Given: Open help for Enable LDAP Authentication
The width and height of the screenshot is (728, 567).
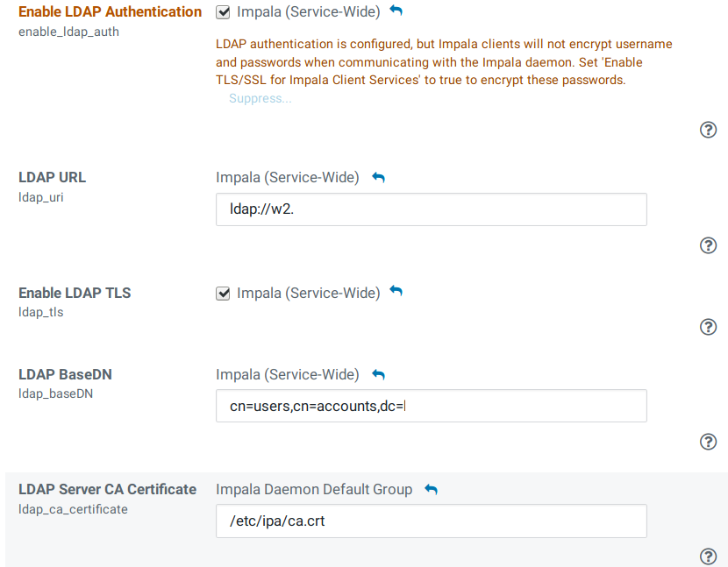Looking at the screenshot, I should (x=709, y=130).
